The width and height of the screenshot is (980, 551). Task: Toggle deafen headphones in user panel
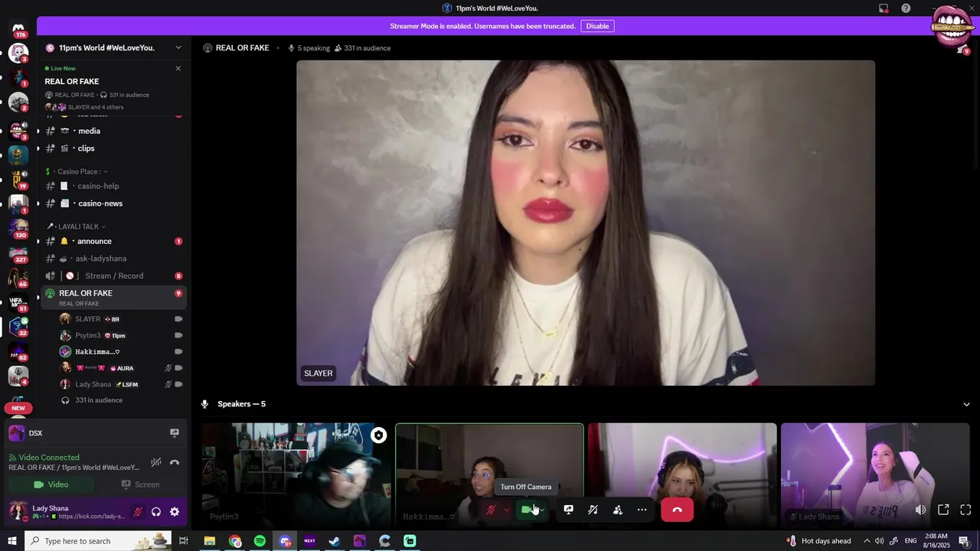point(156,512)
